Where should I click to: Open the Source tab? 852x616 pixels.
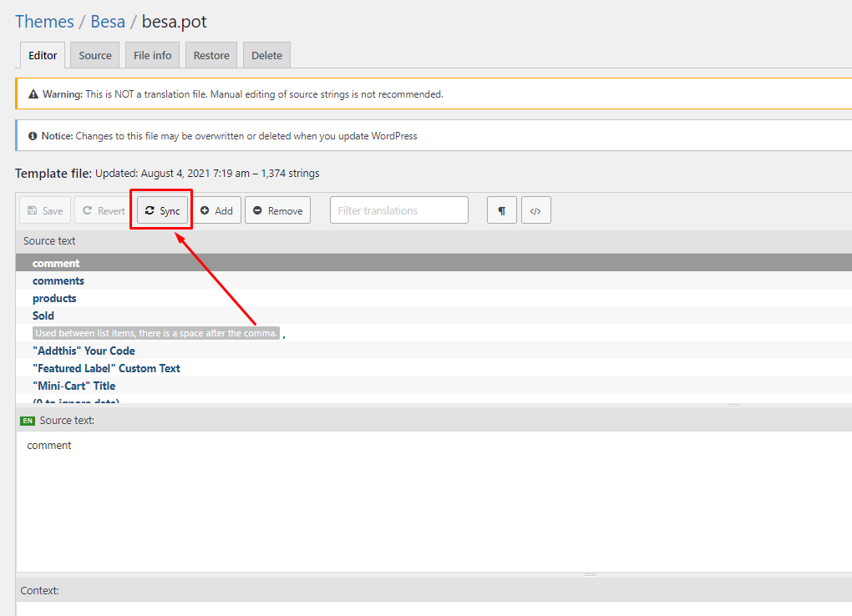coord(95,55)
